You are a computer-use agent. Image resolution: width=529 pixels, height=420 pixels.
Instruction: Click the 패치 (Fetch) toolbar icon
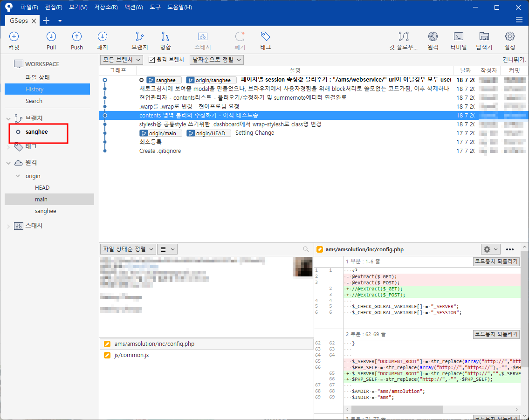[103, 41]
